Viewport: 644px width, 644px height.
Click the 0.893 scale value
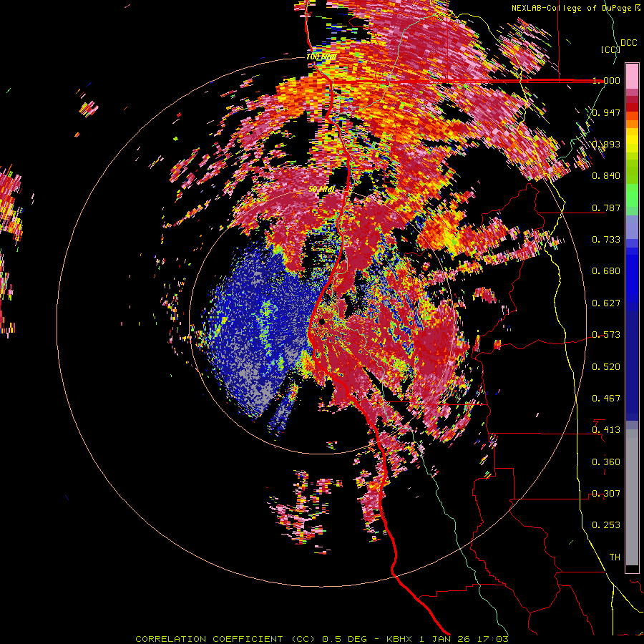606,144
